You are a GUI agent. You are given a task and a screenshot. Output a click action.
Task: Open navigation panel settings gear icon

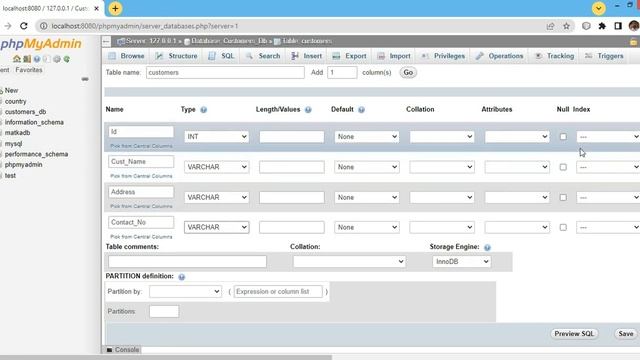(x=57, y=59)
